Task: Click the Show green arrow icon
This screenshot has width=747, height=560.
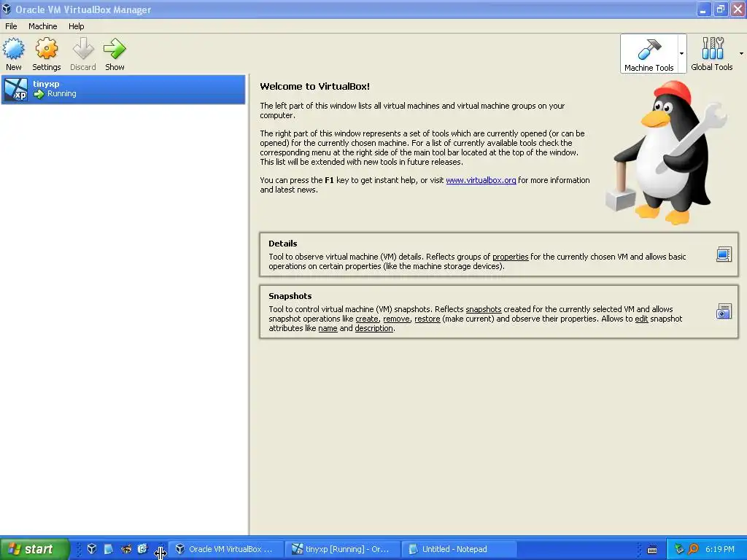Action: tap(115, 49)
